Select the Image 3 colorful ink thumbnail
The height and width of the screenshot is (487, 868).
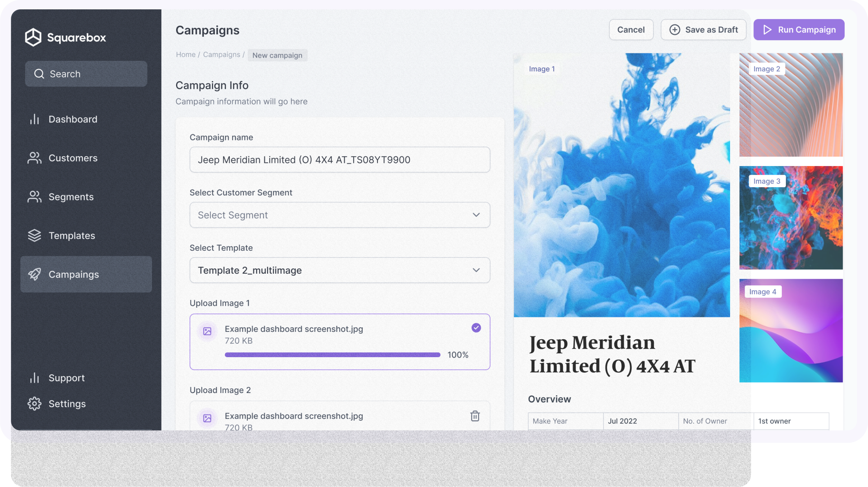click(791, 218)
